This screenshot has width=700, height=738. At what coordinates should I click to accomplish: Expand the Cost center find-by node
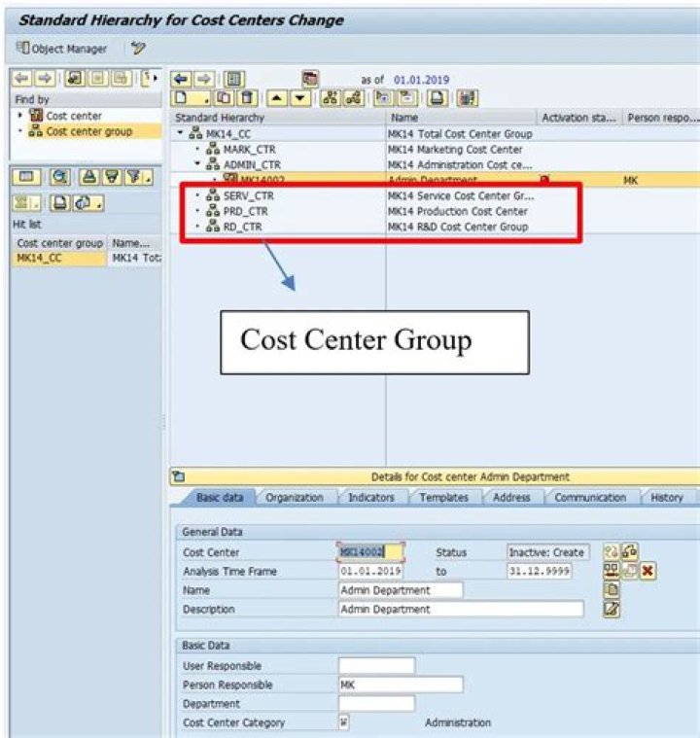click(x=20, y=116)
